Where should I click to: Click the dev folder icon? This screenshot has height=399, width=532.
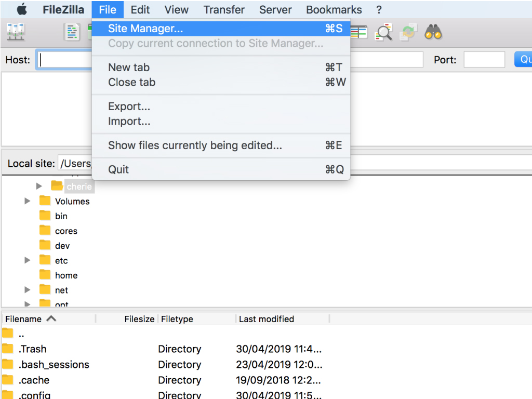click(x=45, y=245)
